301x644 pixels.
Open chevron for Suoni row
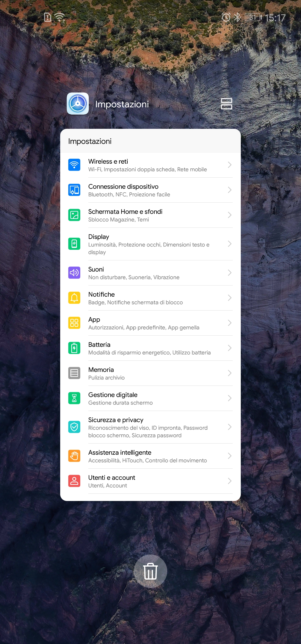(x=230, y=273)
